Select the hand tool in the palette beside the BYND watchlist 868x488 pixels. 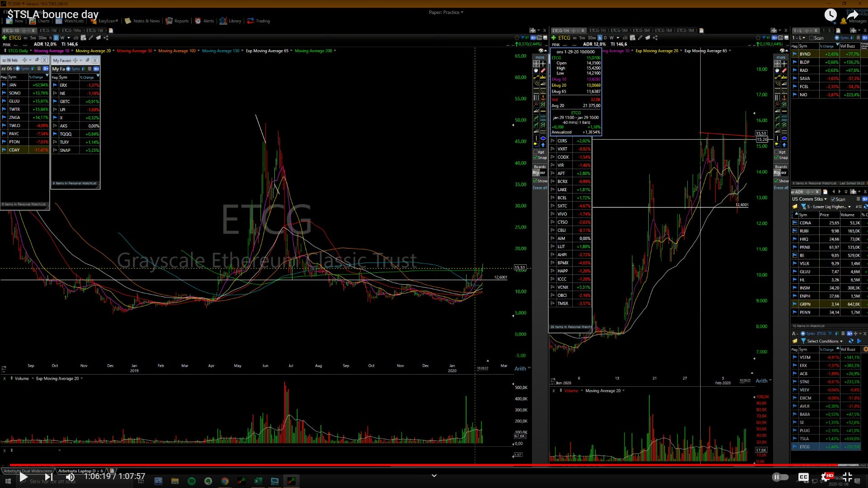[778, 70]
